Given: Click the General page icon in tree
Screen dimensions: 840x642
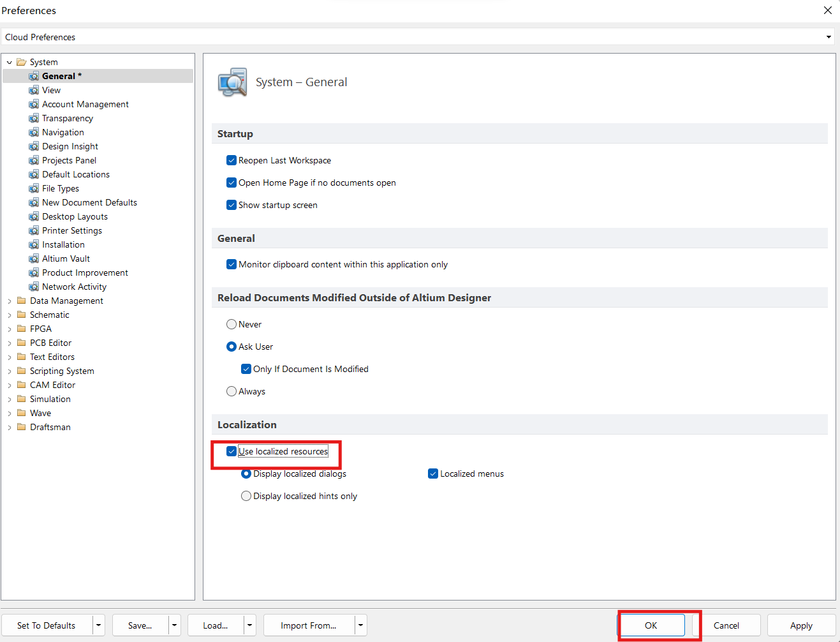Looking at the screenshot, I should click(34, 76).
